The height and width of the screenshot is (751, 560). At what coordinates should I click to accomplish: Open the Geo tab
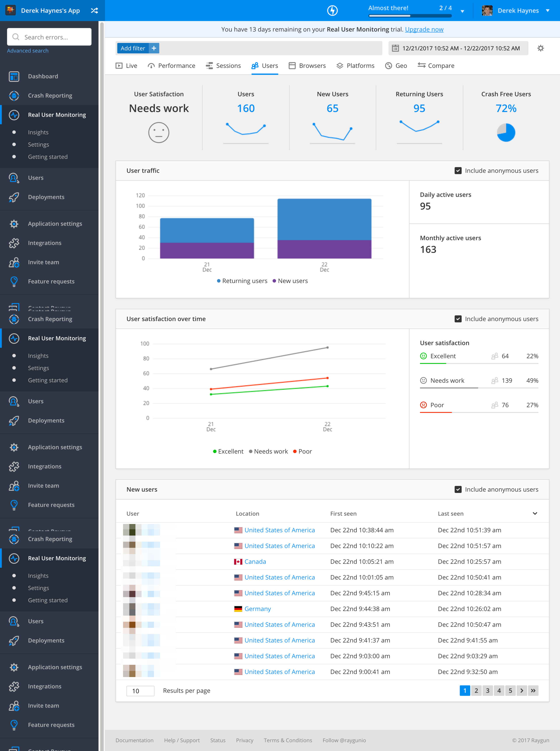396,66
